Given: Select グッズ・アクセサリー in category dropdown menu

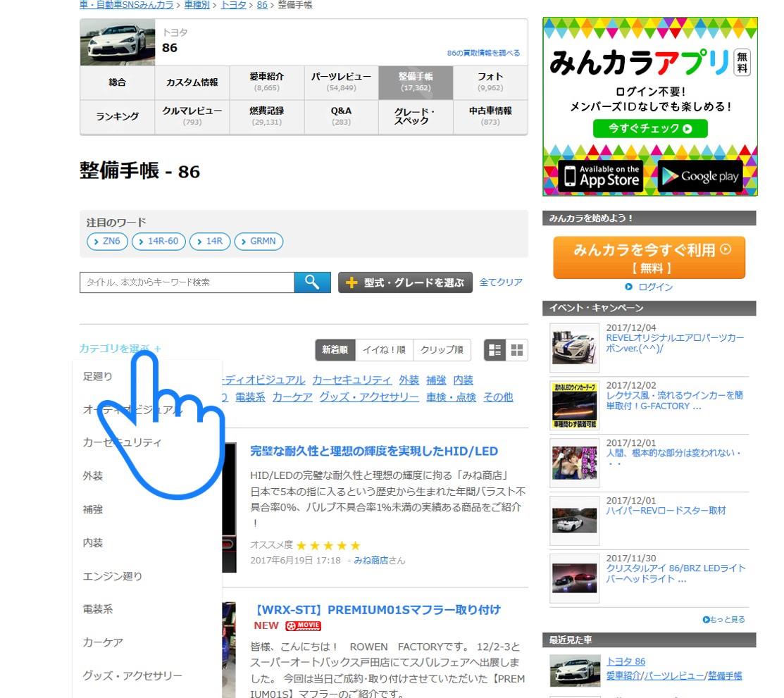Looking at the screenshot, I should coord(132,675).
